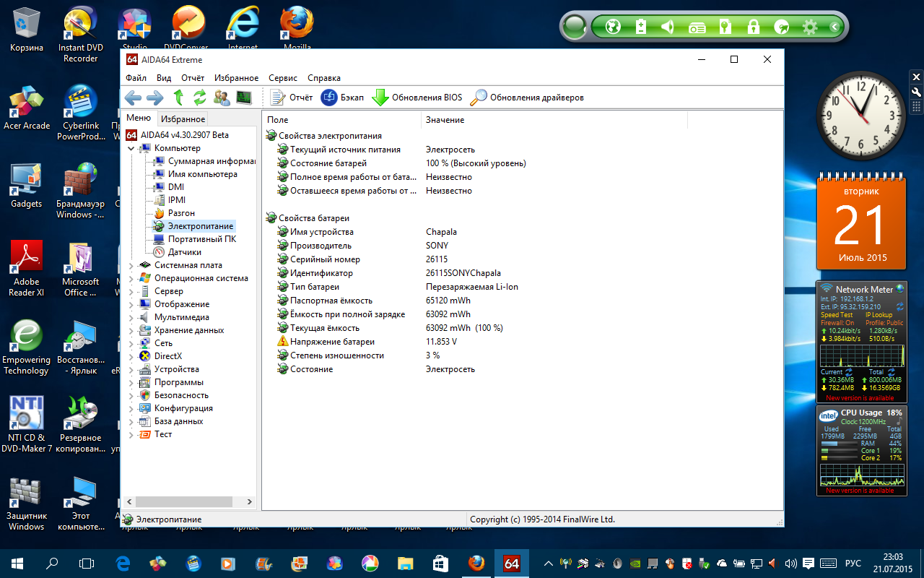Select Имя компьютера tree item
This screenshot has height=578, width=924.
click(x=196, y=174)
